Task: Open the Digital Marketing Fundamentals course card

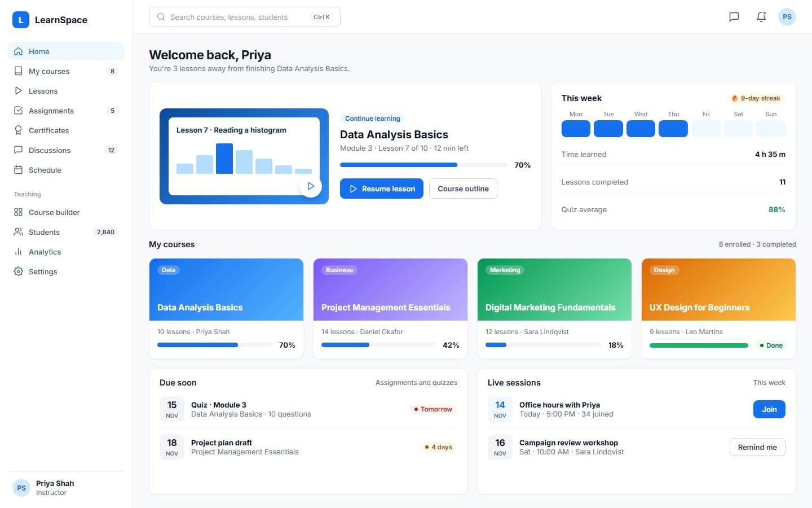Action: 554,308
